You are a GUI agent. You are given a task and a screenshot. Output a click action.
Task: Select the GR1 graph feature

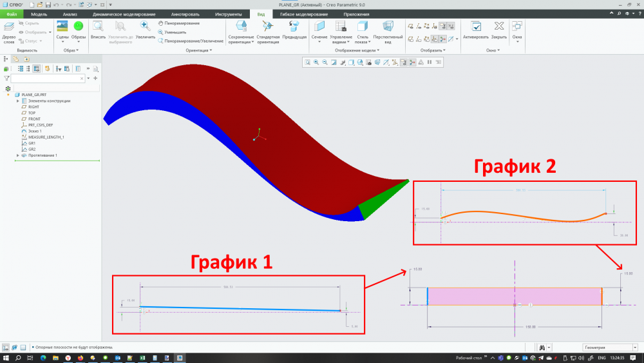32,143
